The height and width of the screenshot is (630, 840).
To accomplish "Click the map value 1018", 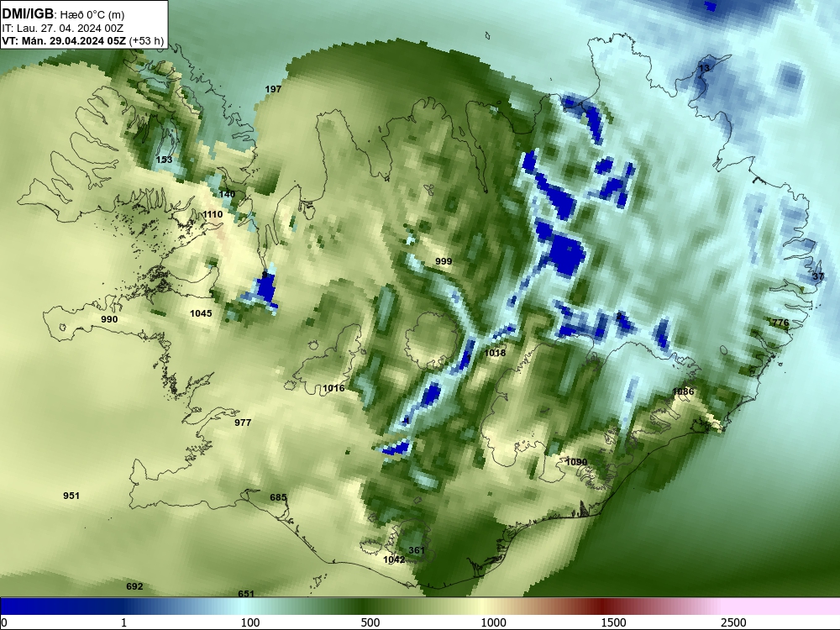I will tap(495, 353).
